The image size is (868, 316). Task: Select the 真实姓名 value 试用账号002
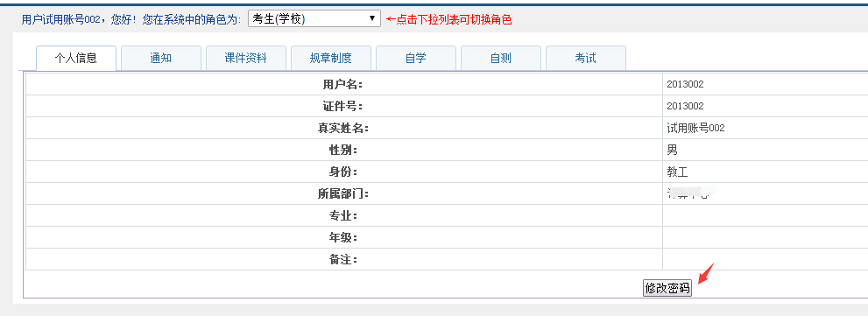coord(695,129)
